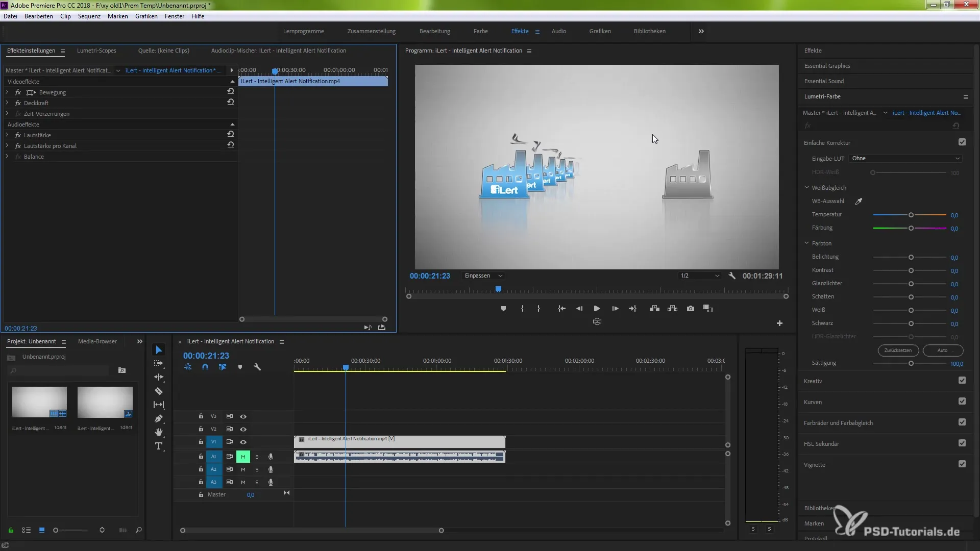Reset the Bewegung effect
The width and height of the screenshot is (980, 551).
pyautogui.click(x=231, y=91)
